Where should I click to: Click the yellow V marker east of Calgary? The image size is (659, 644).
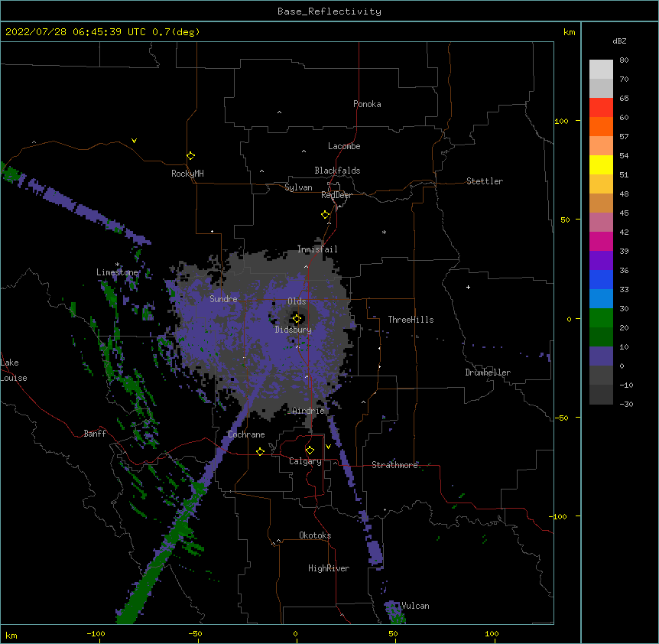(328, 447)
